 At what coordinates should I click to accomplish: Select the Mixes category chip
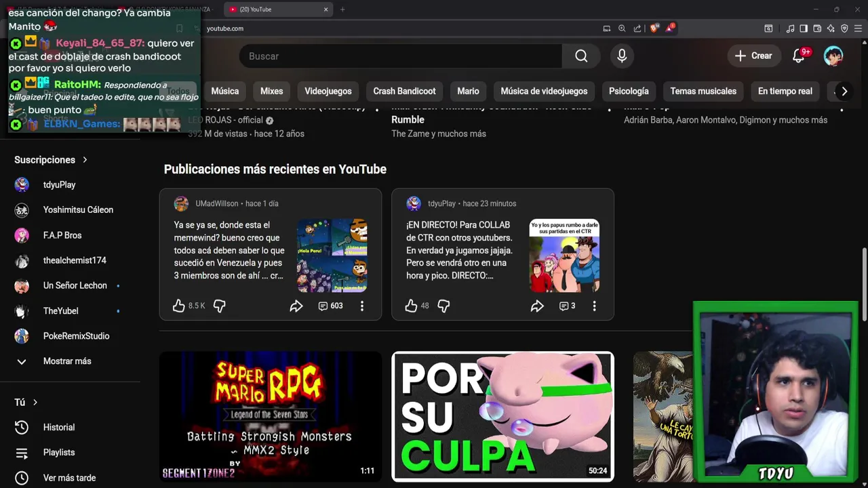(271, 91)
